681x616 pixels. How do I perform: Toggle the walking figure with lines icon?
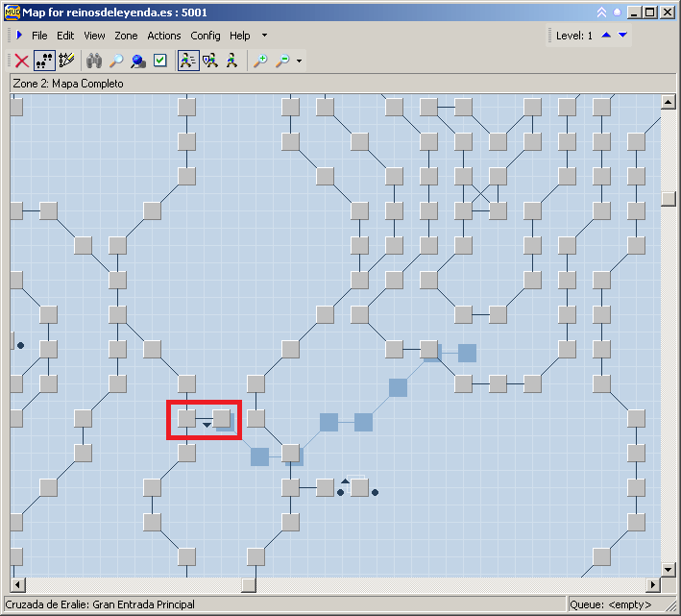pyautogui.click(x=188, y=61)
